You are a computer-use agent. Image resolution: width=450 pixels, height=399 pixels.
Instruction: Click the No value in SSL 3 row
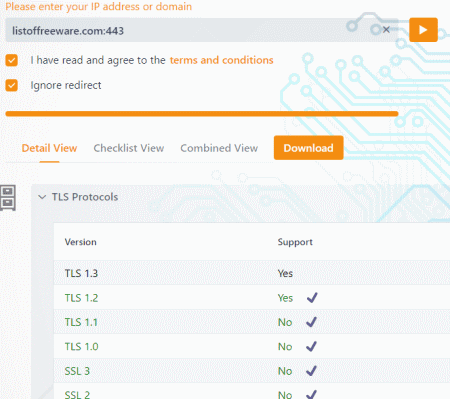tap(285, 371)
